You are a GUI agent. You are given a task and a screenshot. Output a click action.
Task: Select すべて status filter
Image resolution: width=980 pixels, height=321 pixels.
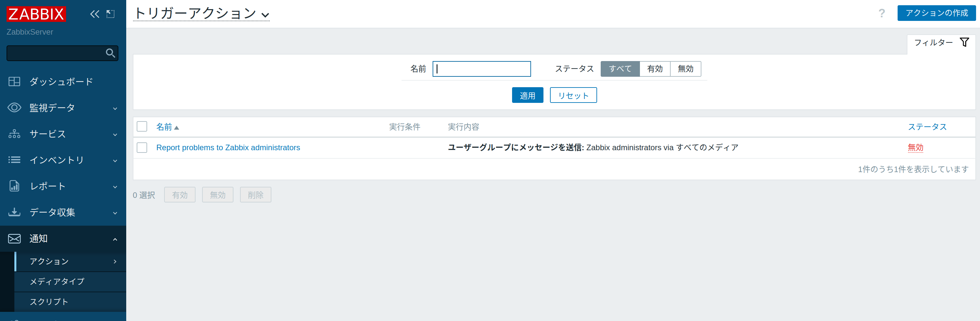[620, 69]
